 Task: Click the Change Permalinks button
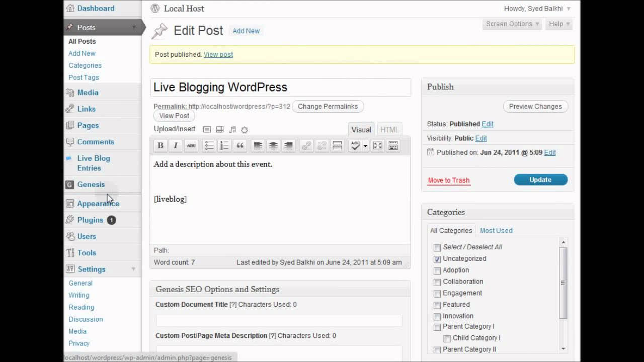click(328, 107)
